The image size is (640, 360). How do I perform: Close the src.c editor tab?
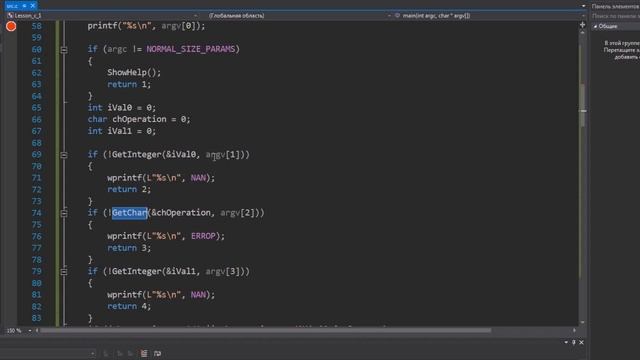(33, 6)
